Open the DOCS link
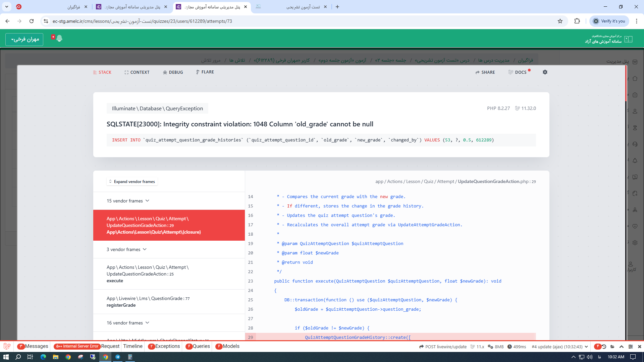The image size is (644, 362). point(518,72)
